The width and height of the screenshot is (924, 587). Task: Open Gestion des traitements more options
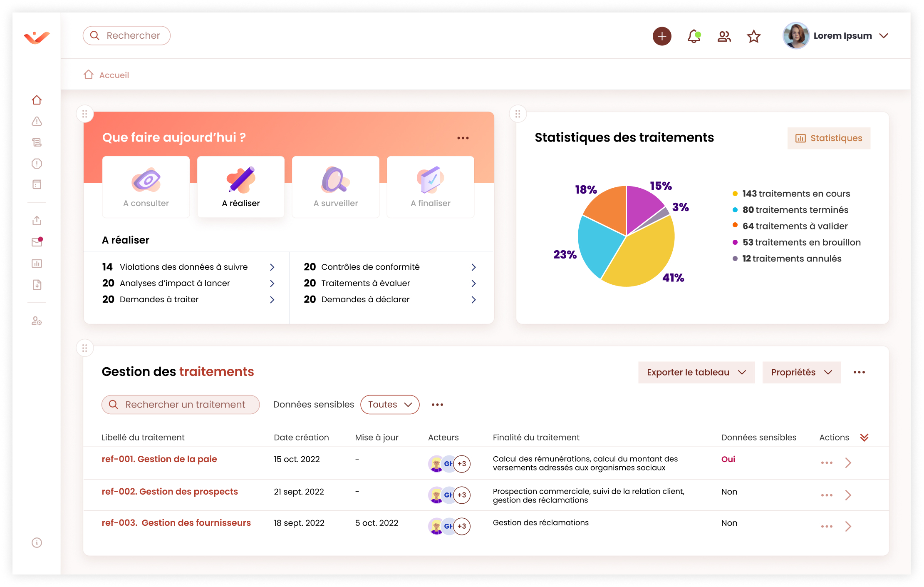click(x=859, y=372)
